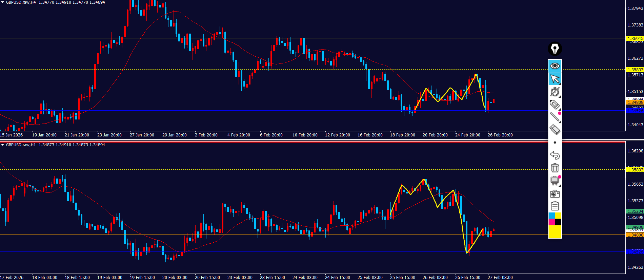Clear drawings with trash can icon

click(x=555, y=168)
